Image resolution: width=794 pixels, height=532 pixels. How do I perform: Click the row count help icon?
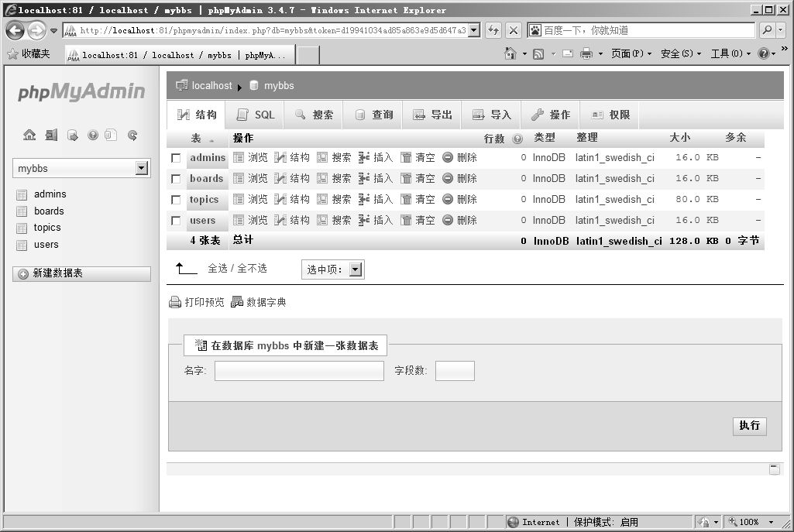(517, 138)
